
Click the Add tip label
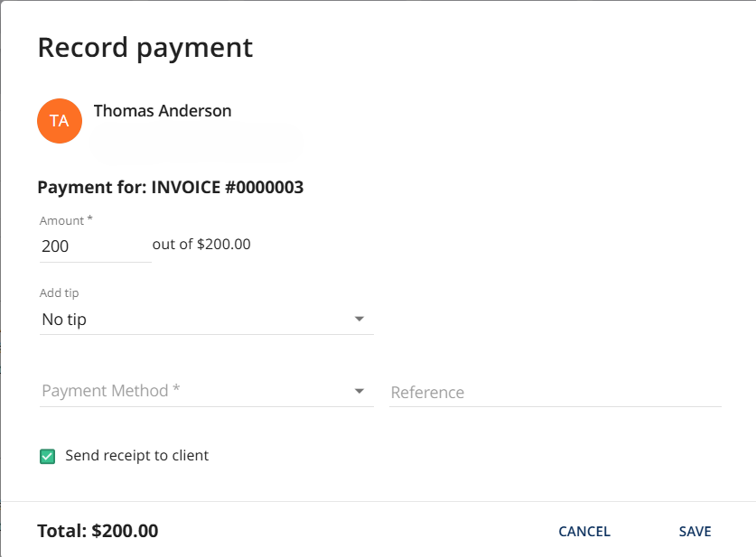coord(59,293)
